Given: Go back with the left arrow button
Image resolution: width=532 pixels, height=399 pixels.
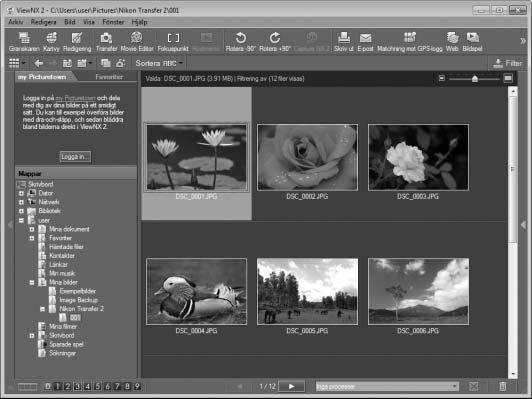Looking at the screenshot, I should click(x=39, y=63).
